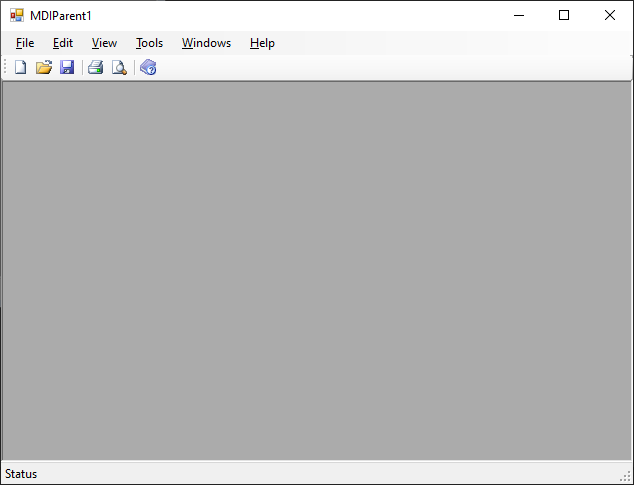Screen dimensions: 634x485
Task: Show the Windows menu
Action: pos(206,43)
